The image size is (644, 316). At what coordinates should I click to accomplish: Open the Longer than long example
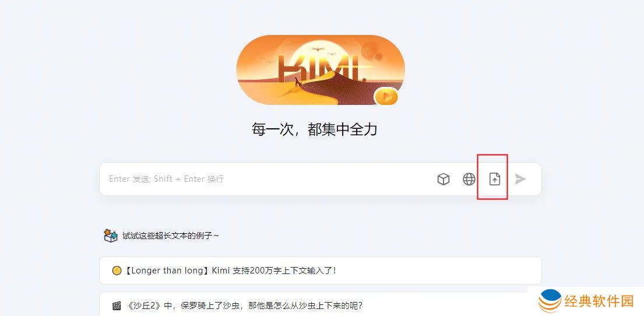click(x=321, y=271)
